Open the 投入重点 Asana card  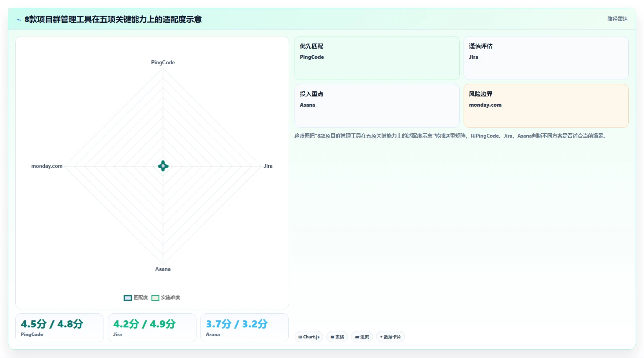tap(377, 106)
